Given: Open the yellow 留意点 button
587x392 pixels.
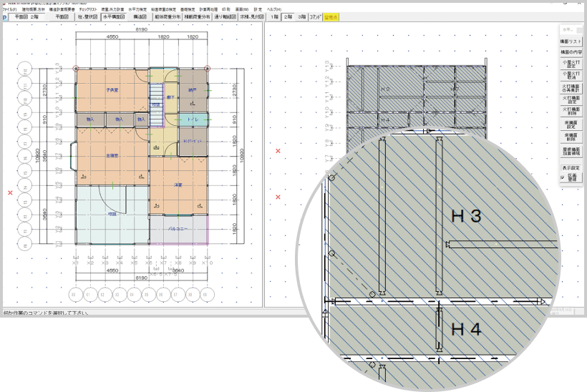Looking at the screenshot, I should click(x=331, y=17).
